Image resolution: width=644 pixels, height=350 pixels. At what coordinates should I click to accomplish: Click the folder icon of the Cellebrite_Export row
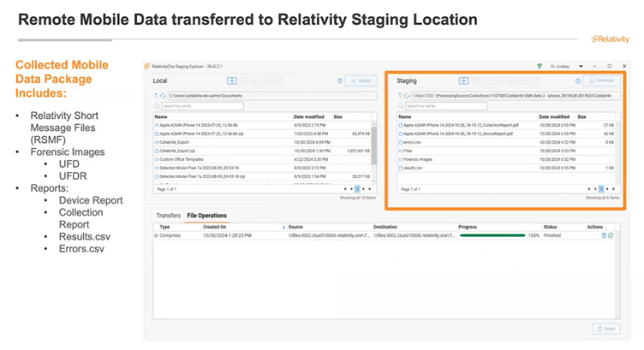[x=157, y=142]
